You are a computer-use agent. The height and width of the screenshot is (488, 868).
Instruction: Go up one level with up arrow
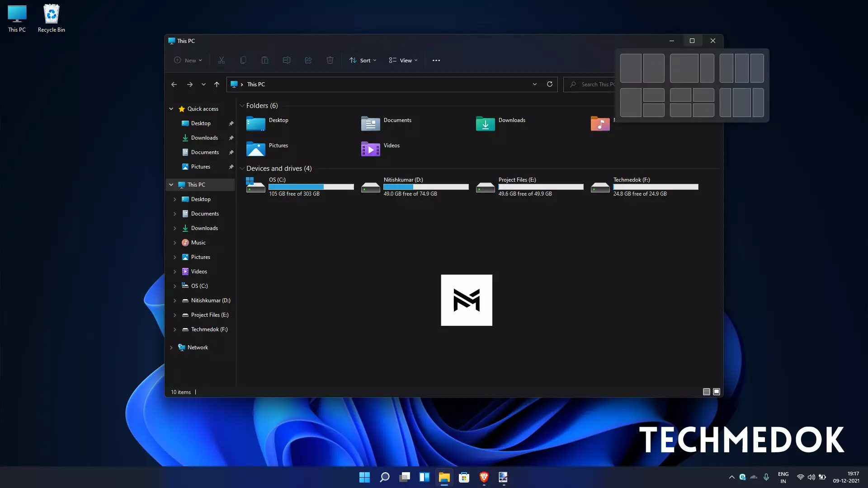217,84
